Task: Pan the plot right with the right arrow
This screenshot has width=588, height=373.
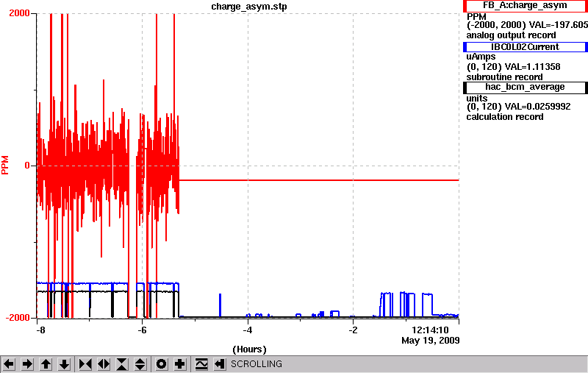Action: [x=27, y=364]
